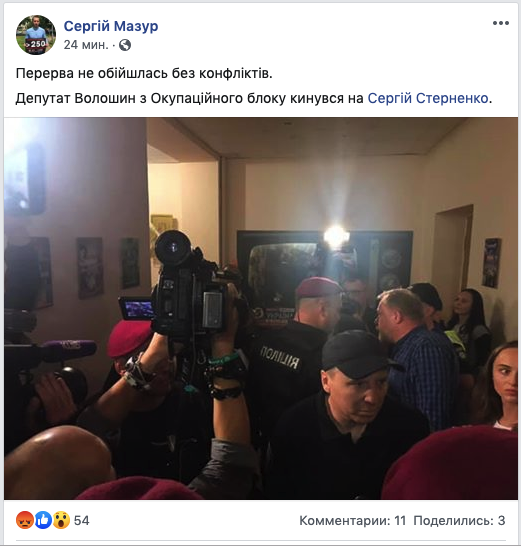Open the attached photo of police crowd

(261, 308)
